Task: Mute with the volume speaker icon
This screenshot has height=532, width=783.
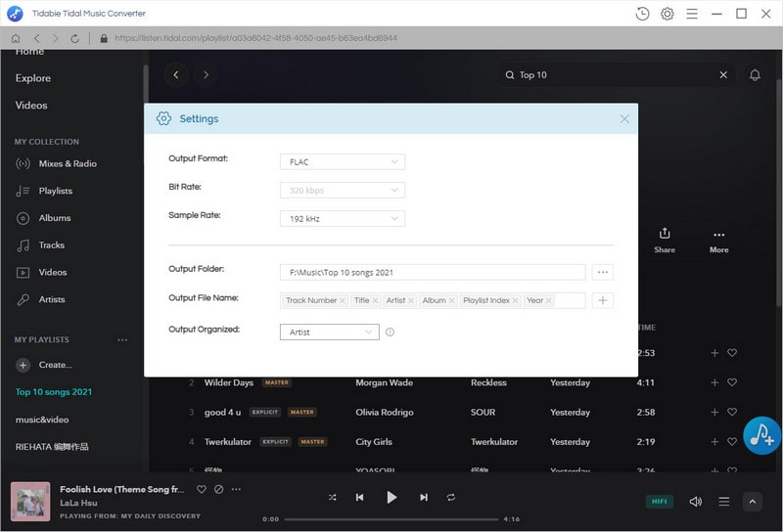Action: click(696, 502)
